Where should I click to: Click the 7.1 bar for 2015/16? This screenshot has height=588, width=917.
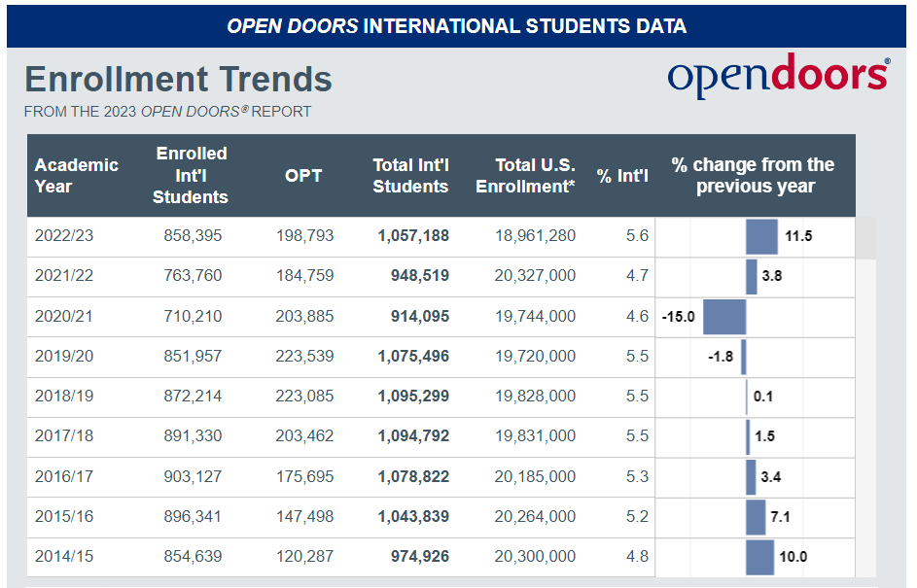(756, 517)
